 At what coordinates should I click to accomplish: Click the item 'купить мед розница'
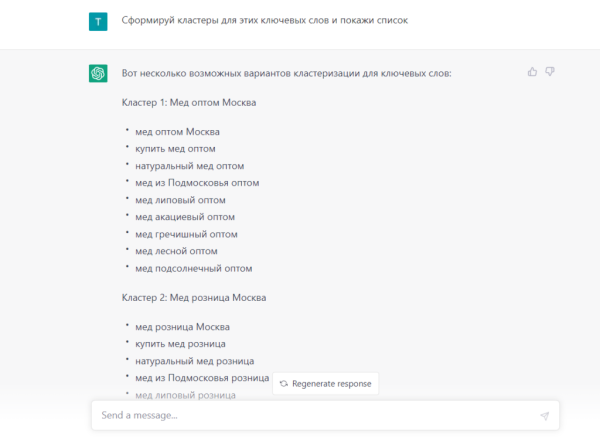(180, 344)
